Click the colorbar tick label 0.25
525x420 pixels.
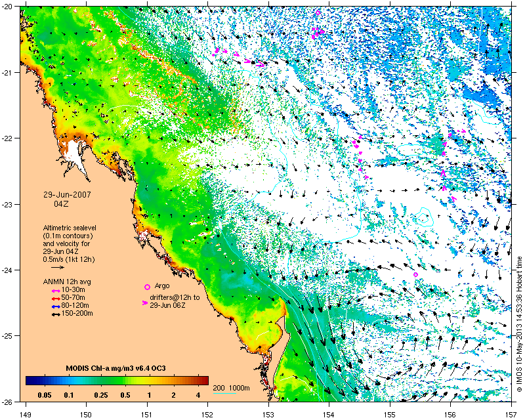pyautogui.click(x=101, y=395)
